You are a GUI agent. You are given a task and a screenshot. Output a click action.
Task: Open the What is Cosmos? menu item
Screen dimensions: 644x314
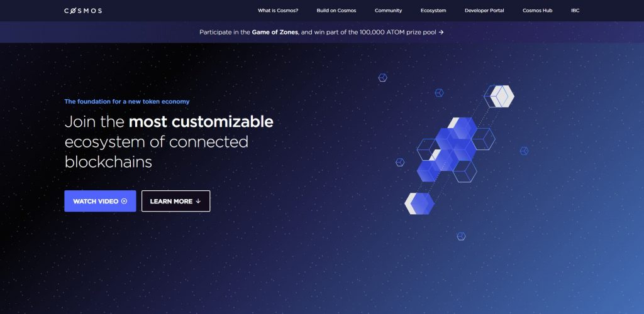coord(278,11)
